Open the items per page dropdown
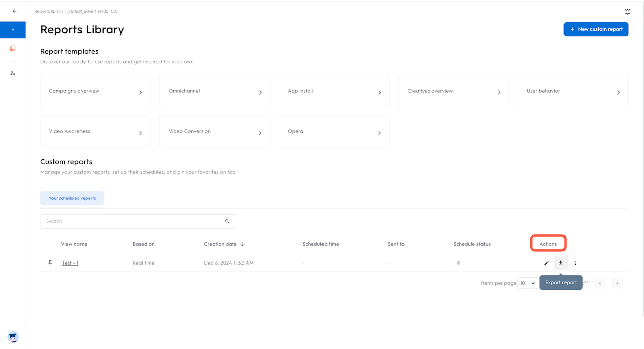644x349 pixels. 527,283
